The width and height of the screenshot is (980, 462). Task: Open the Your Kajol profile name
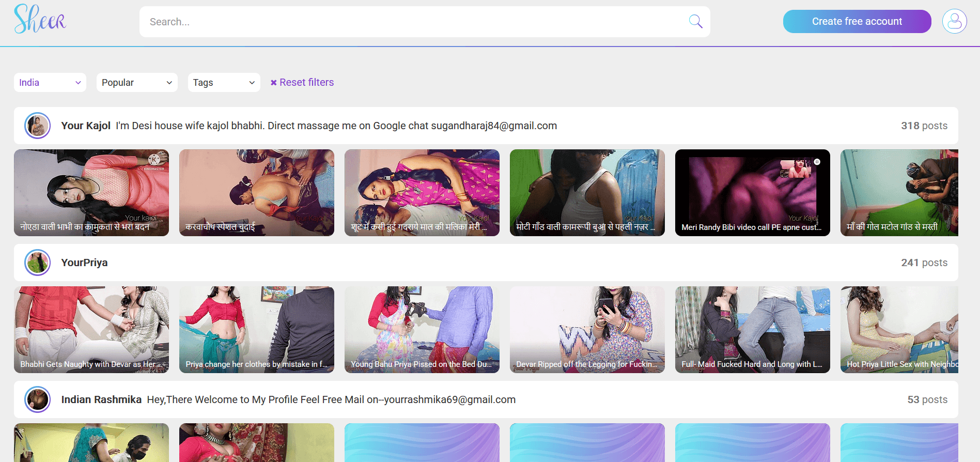[x=86, y=126]
